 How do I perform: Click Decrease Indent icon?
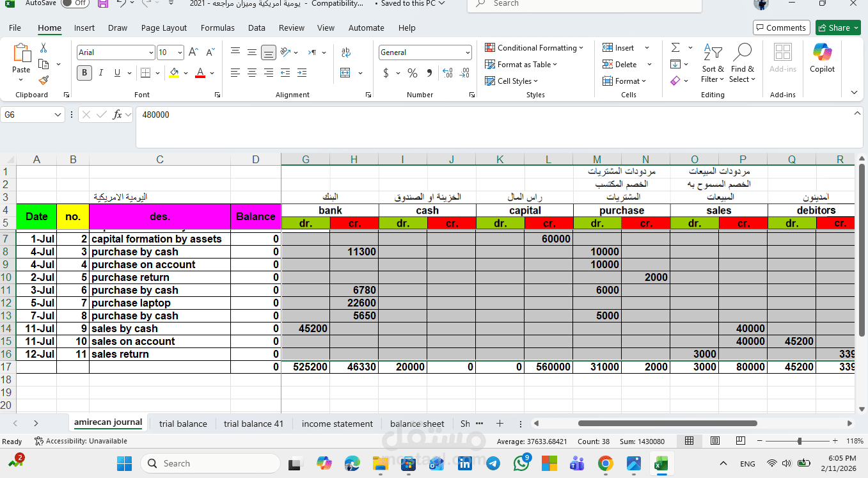coord(285,73)
